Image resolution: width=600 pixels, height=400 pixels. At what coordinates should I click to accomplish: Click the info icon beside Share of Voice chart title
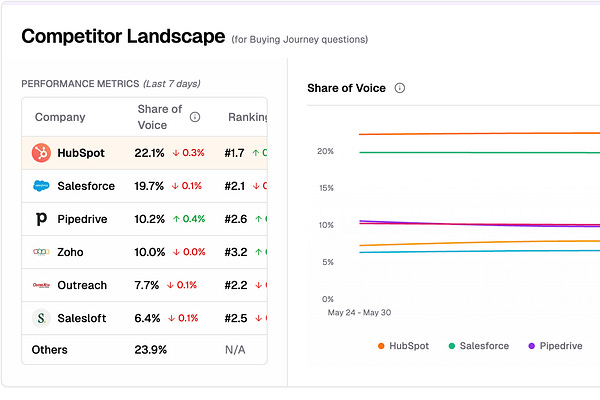coord(399,88)
